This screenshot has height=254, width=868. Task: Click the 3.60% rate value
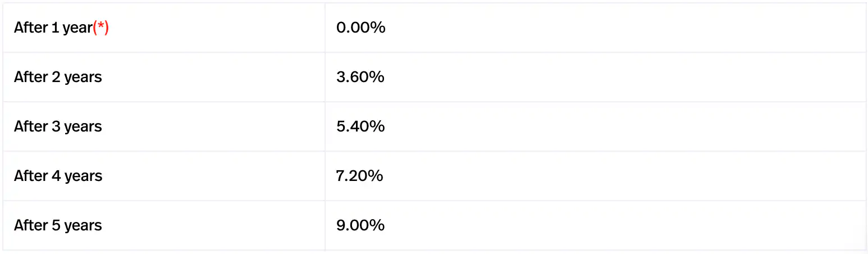pos(360,77)
